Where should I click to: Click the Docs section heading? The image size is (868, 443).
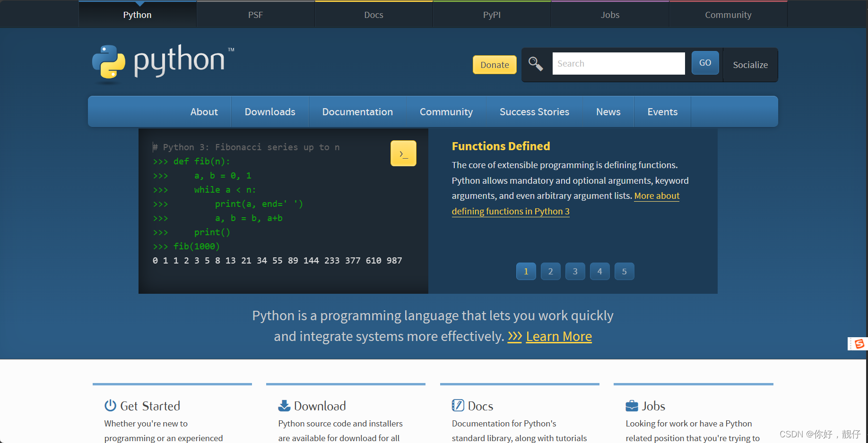(x=480, y=406)
